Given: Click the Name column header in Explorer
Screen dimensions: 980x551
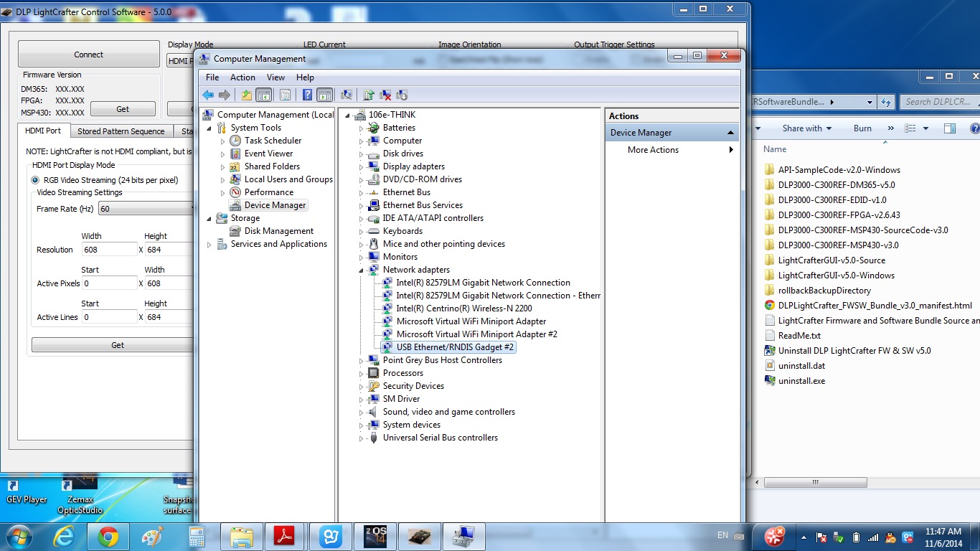Looking at the screenshot, I should (775, 149).
